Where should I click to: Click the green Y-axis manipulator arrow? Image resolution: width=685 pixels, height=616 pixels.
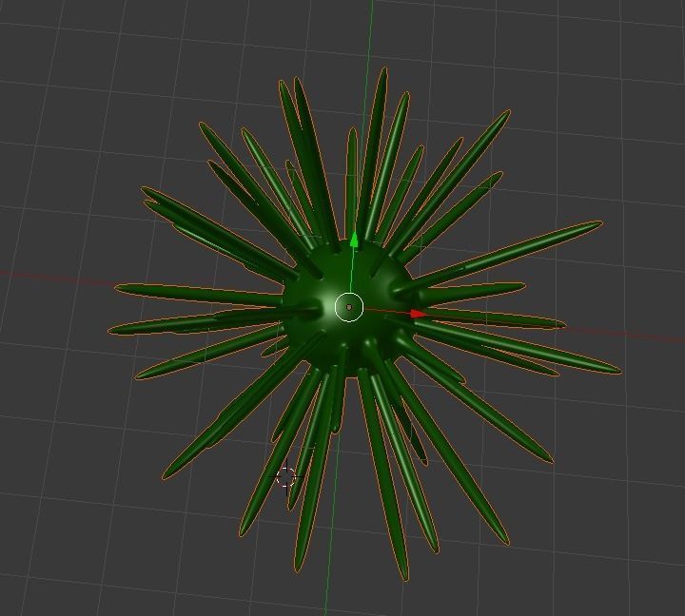tap(354, 241)
